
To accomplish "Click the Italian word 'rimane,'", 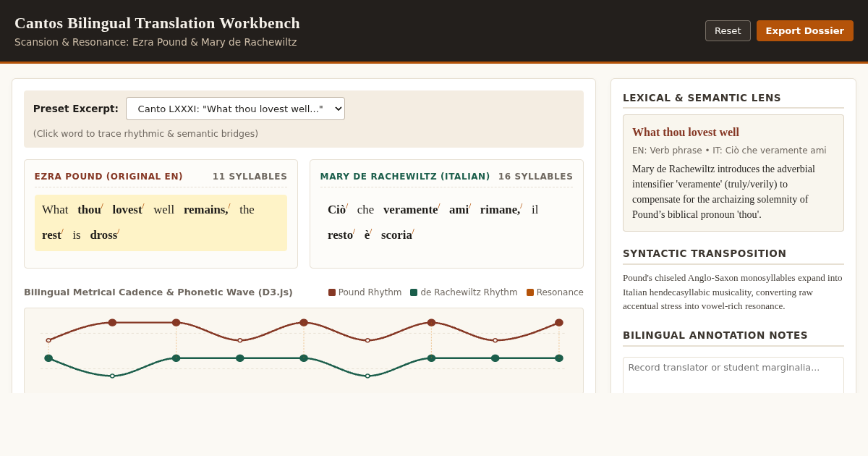I will [501, 210].
